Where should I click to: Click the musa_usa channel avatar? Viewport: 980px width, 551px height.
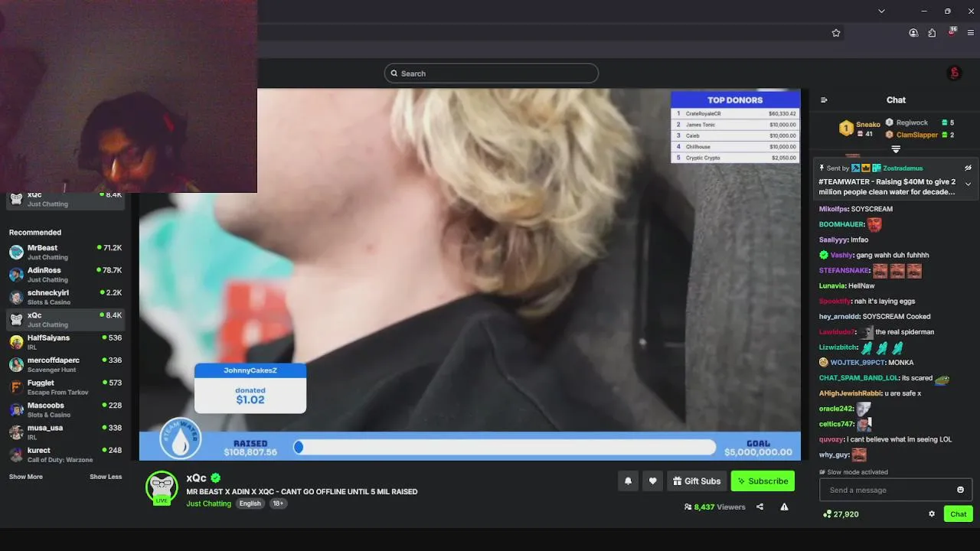click(x=16, y=432)
